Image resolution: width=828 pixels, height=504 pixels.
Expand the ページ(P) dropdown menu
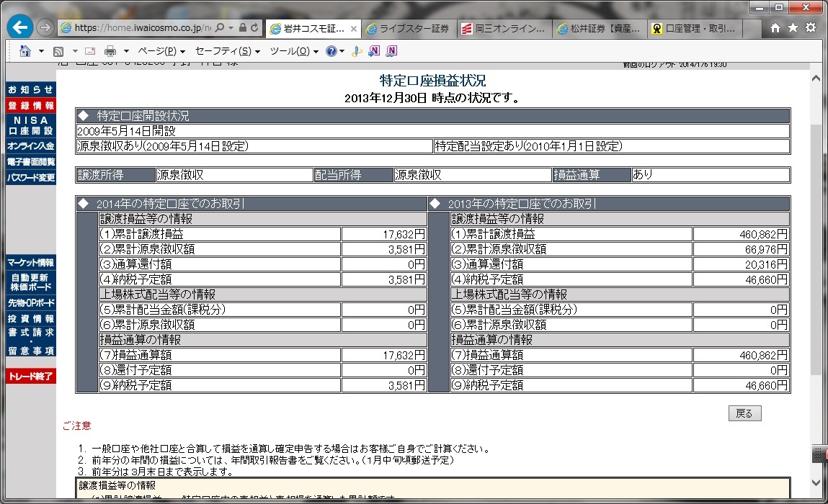pos(161,51)
